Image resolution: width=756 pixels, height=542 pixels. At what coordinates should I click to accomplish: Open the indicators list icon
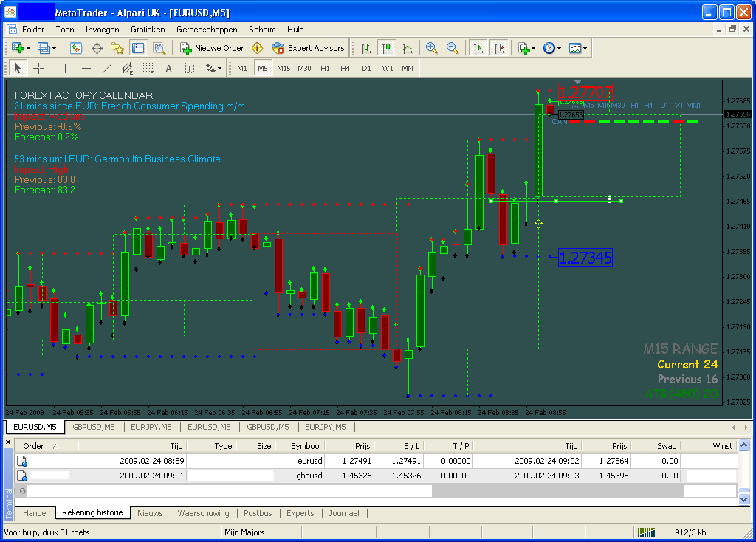click(523, 48)
